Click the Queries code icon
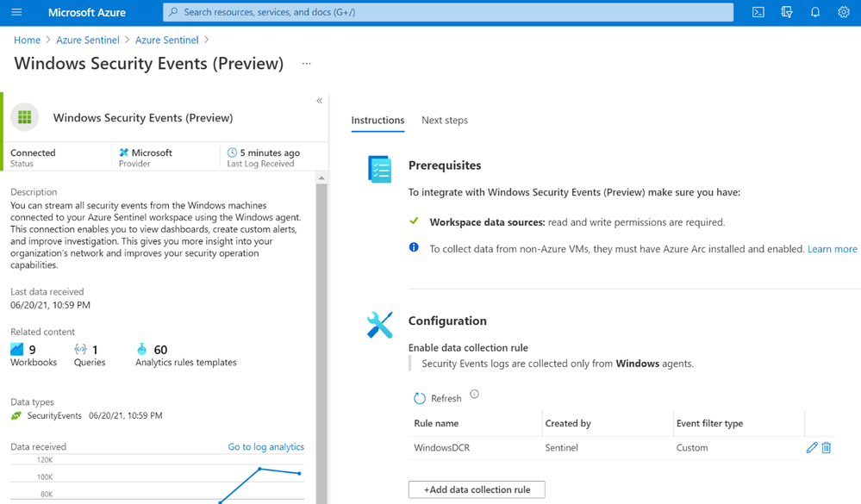 point(81,349)
